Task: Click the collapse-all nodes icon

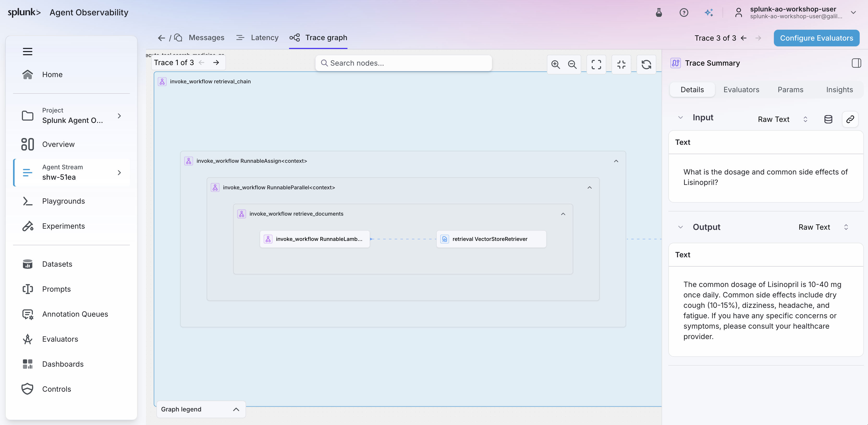Action: tap(621, 64)
